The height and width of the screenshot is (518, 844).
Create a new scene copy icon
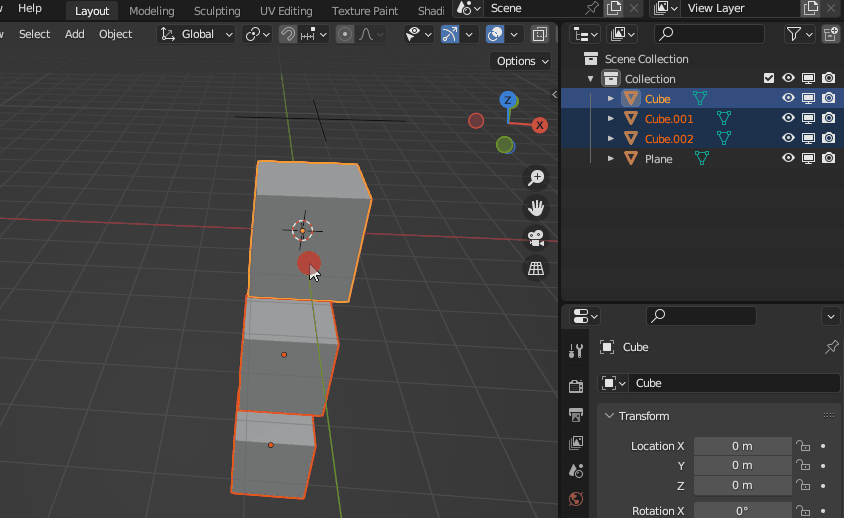(613, 8)
